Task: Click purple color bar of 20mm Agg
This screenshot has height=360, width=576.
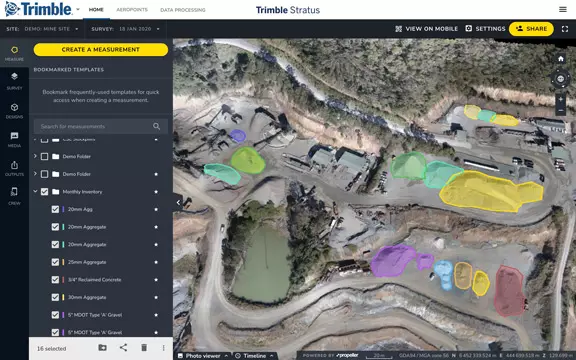Action: click(x=63, y=209)
